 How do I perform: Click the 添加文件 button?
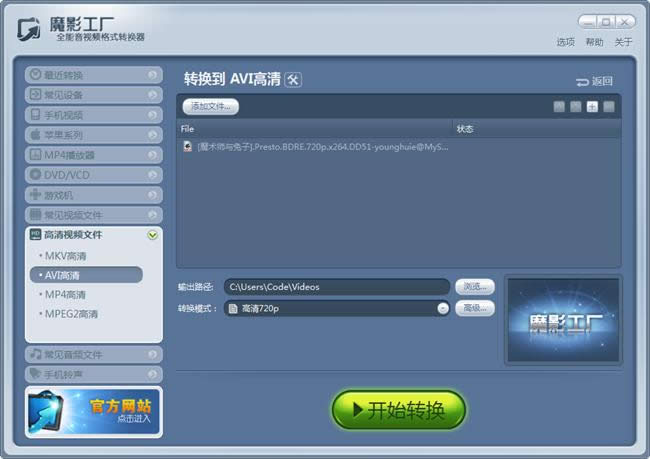211,107
